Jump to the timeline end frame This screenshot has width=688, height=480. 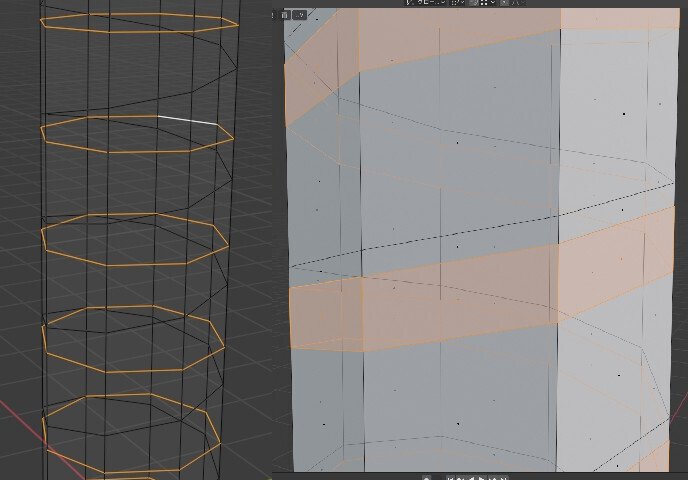pyautogui.click(x=504, y=478)
